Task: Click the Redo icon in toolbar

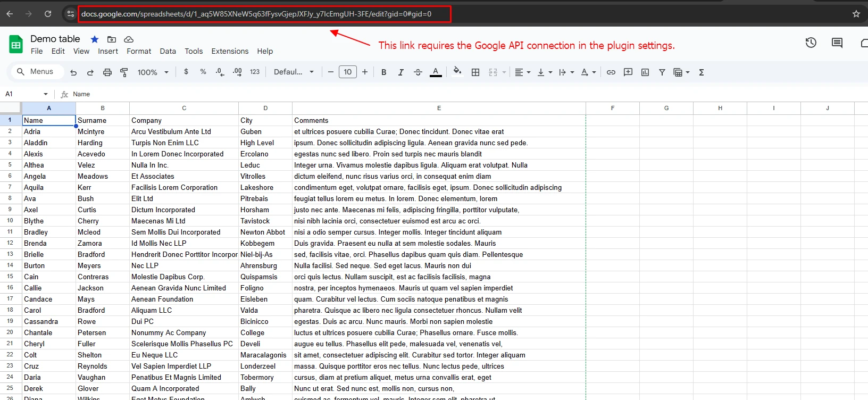Action: pyautogui.click(x=90, y=72)
